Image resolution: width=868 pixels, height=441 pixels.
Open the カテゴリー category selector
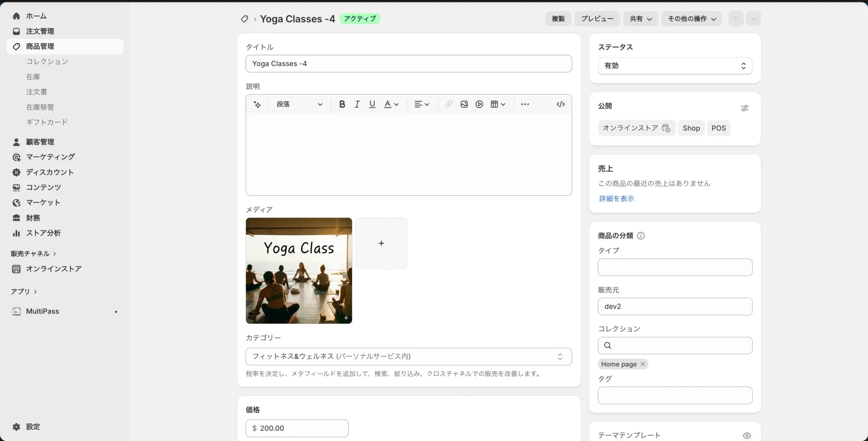pos(409,356)
